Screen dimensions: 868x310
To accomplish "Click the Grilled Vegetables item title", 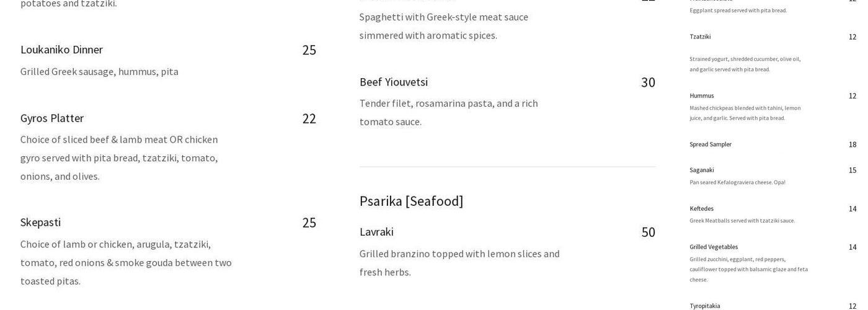I will 714,247.
